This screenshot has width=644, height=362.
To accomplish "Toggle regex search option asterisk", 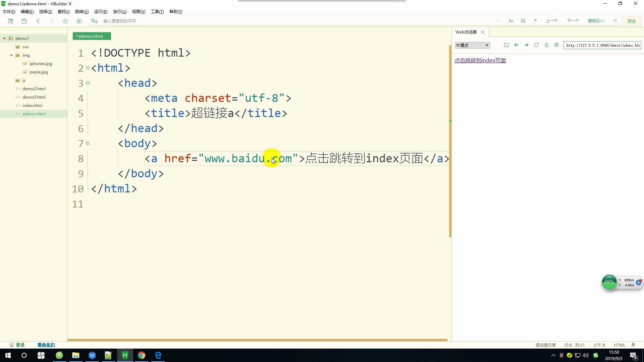I will 535,21.
